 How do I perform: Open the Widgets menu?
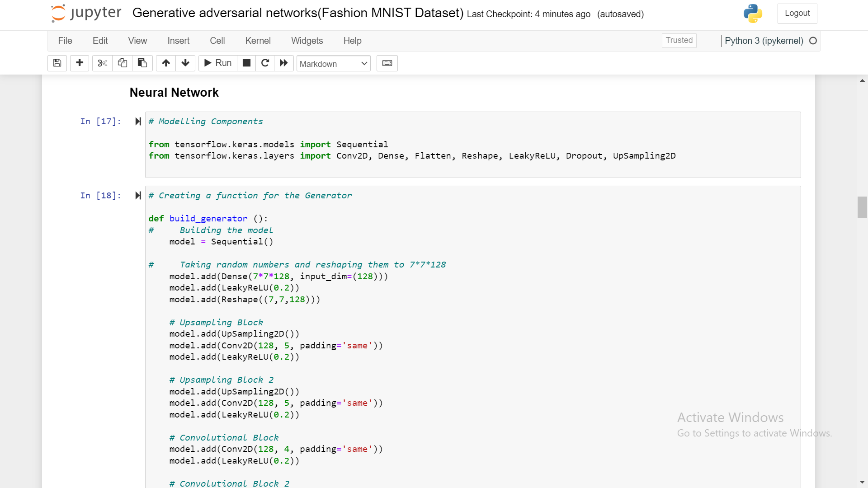pos(307,41)
